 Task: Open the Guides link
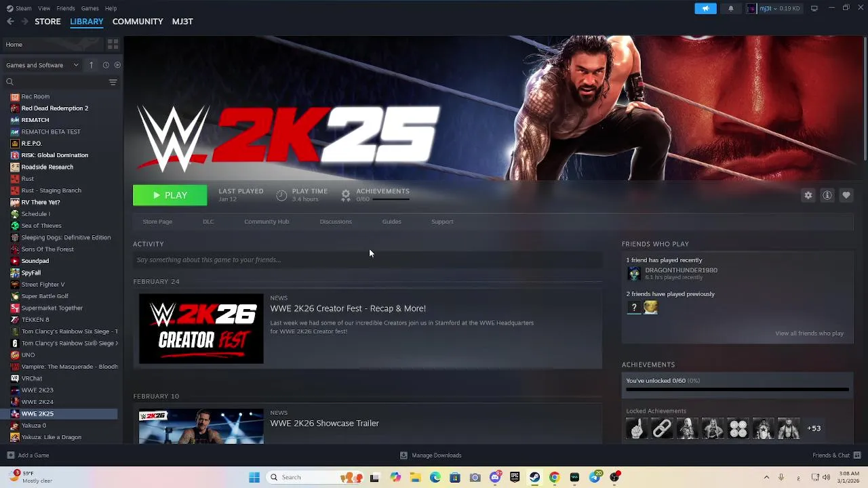pos(391,222)
